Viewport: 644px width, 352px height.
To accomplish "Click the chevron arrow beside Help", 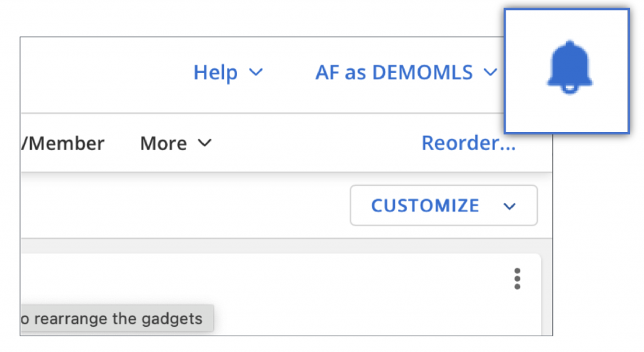I will [256, 73].
